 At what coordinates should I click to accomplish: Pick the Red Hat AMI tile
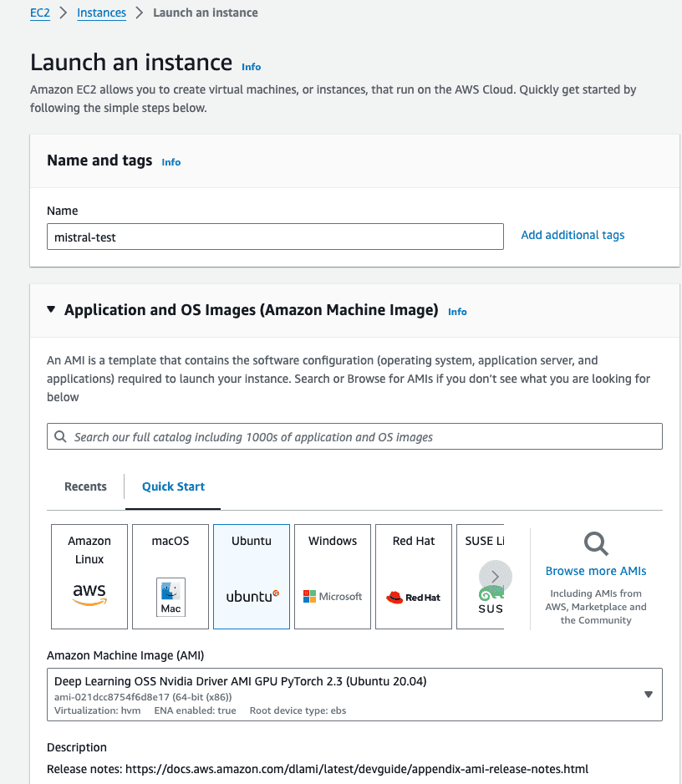tap(413, 577)
